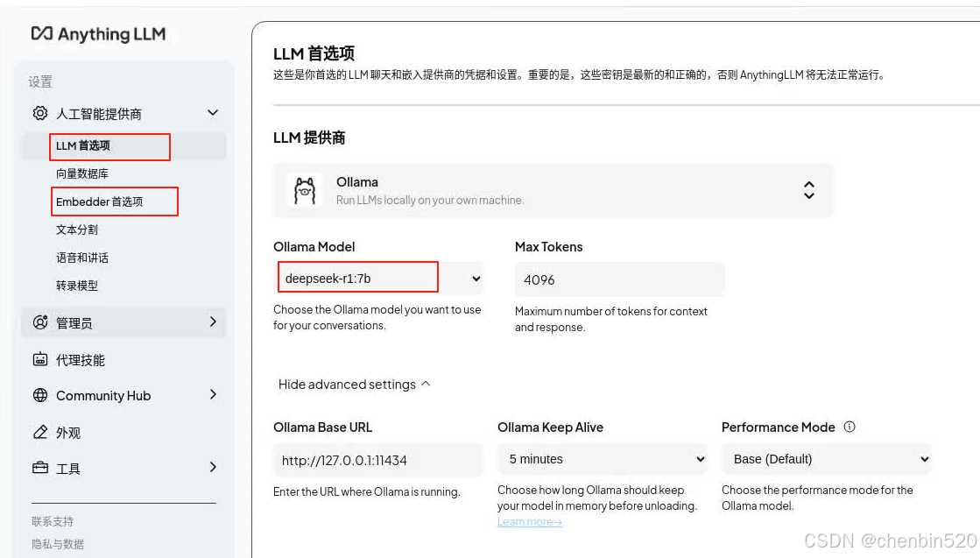Screen dimensions: 980x558
Task: Click 管理员 section label
Action: coord(74,323)
